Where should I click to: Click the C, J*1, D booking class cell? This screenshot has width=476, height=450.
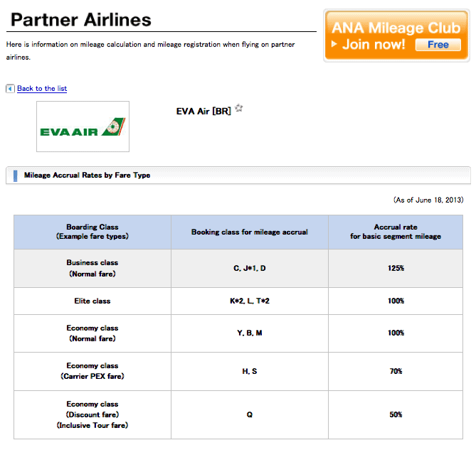click(250, 268)
